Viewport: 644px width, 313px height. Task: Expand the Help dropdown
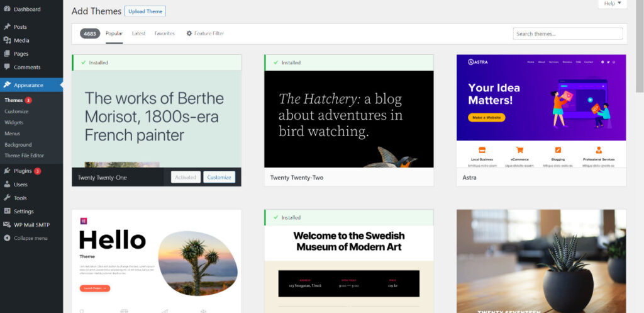point(612,4)
